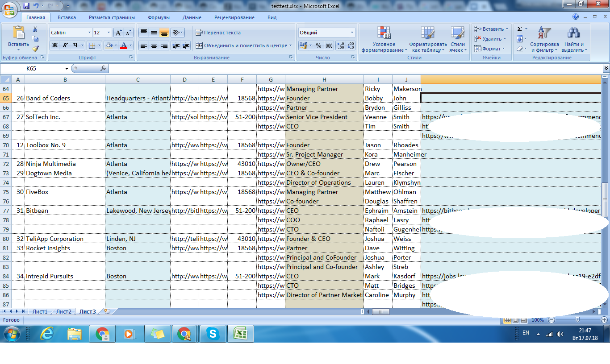This screenshot has height=364, width=610.
Task: Toggle Перенос текста wrap text
Action: point(218,33)
